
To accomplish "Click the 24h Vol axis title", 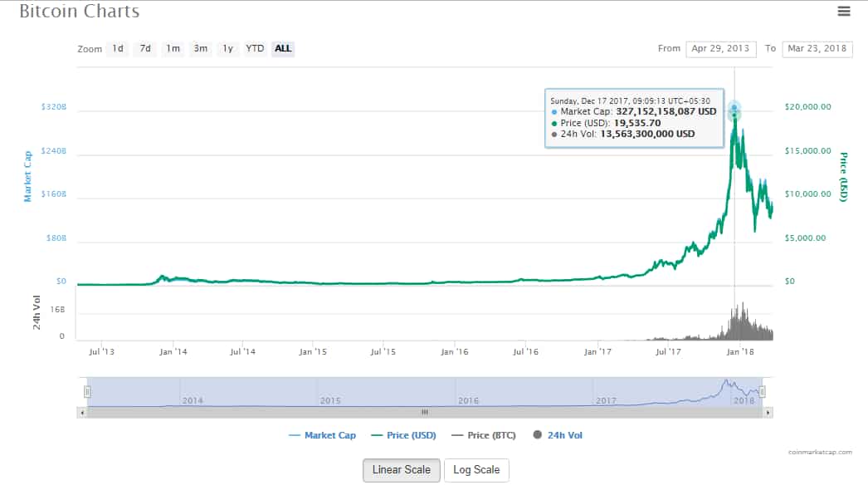I will (x=37, y=312).
